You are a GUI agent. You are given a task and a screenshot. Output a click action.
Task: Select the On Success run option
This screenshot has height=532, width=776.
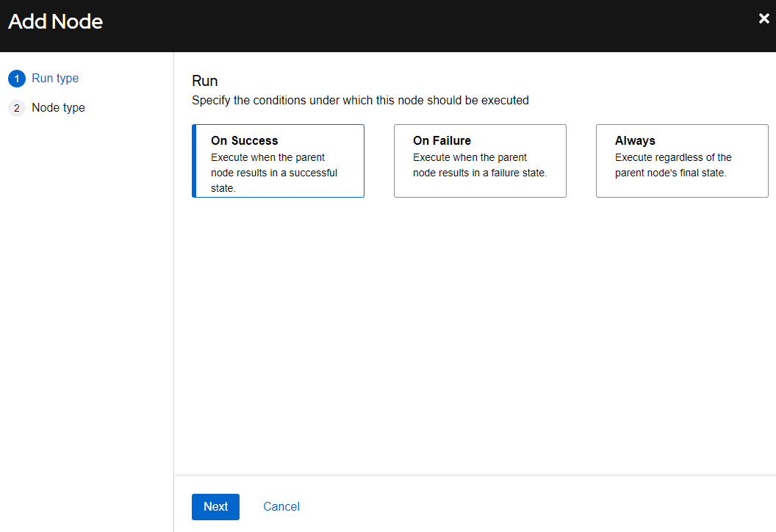[278, 161]
